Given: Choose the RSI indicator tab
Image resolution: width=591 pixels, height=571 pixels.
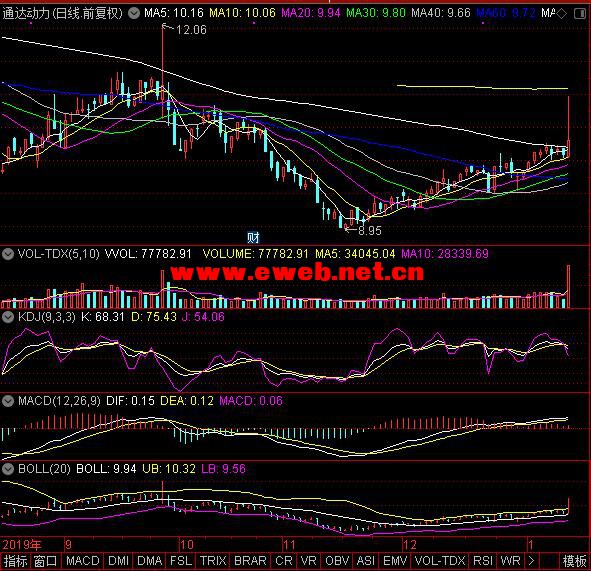Looking at the screenshot, I should (x=483, y=561).
